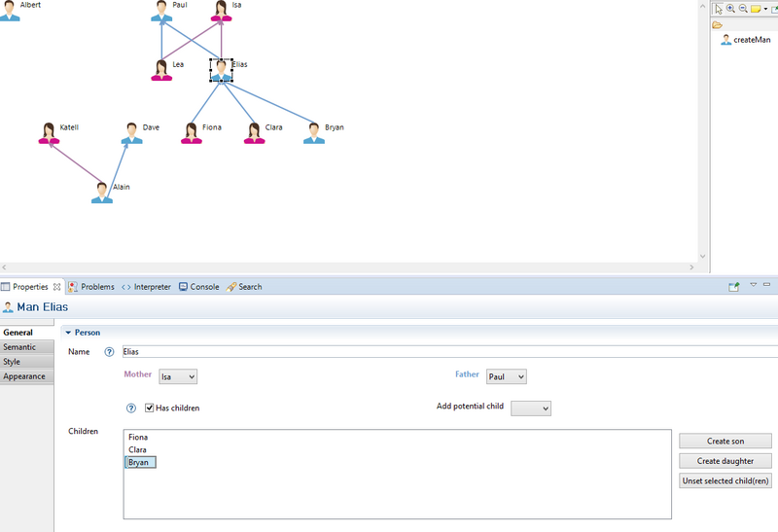
Task: Select the Clara woman node
Action: point(254,133)
